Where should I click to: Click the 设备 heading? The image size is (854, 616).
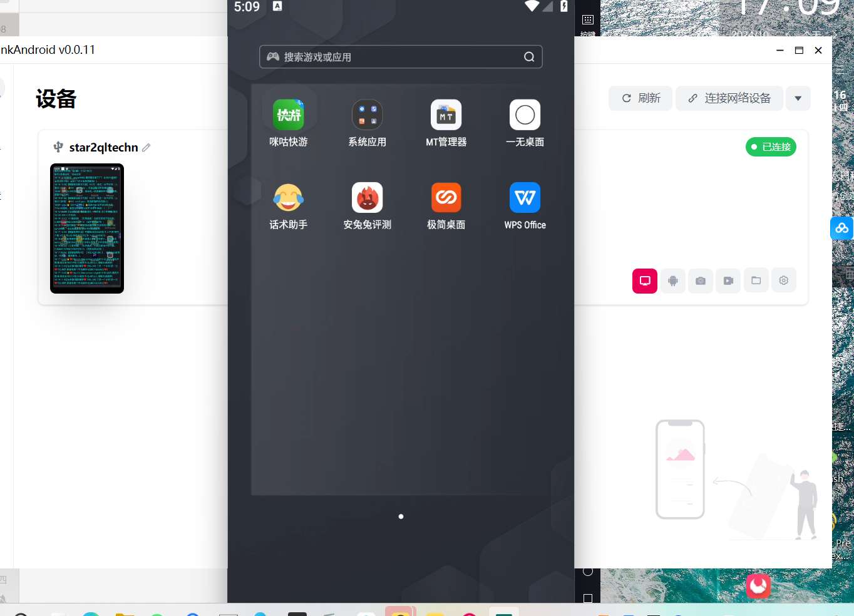(x=56, y=99)
